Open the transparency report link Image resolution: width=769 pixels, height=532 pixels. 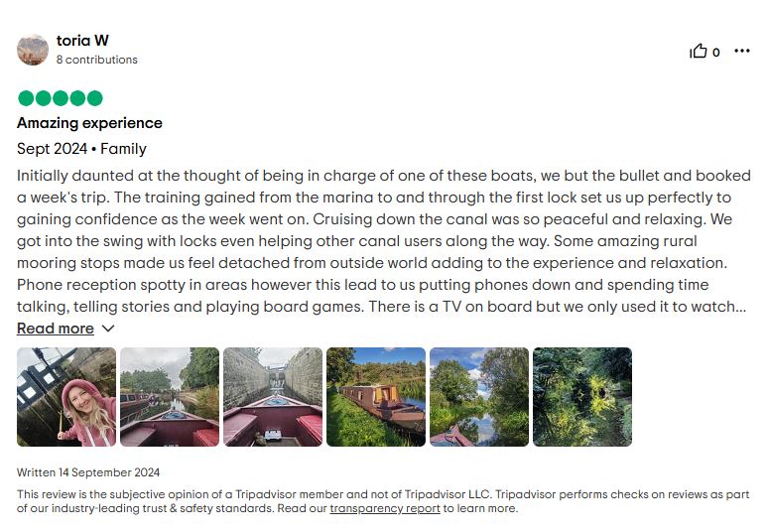coord(385,508)
